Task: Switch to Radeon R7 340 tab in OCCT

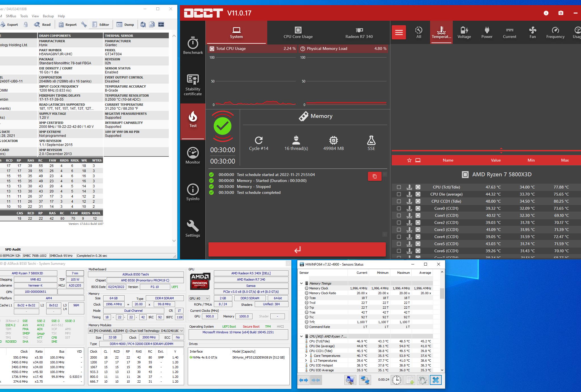Action: 359,33
